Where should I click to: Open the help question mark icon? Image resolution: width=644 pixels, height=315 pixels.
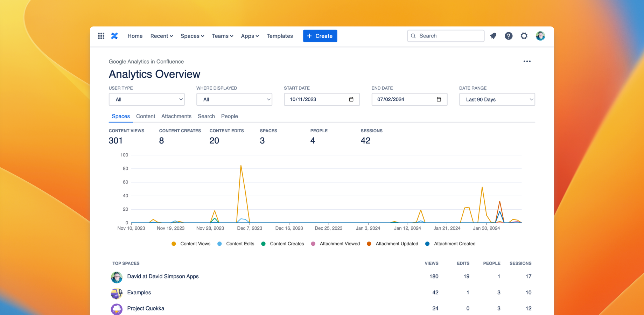509,36
